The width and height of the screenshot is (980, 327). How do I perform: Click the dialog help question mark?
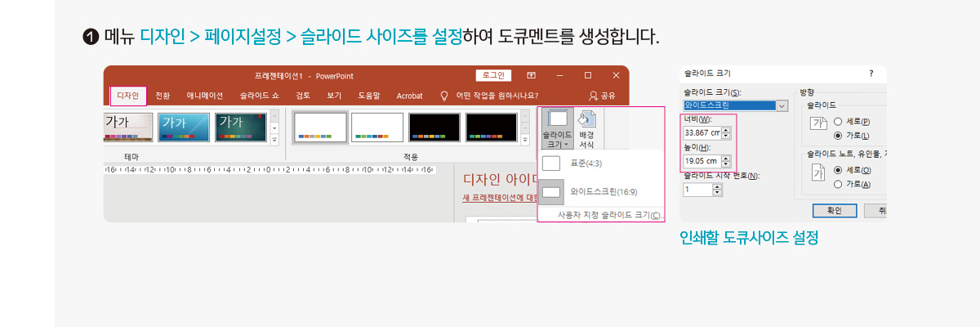tap(871, 74)
